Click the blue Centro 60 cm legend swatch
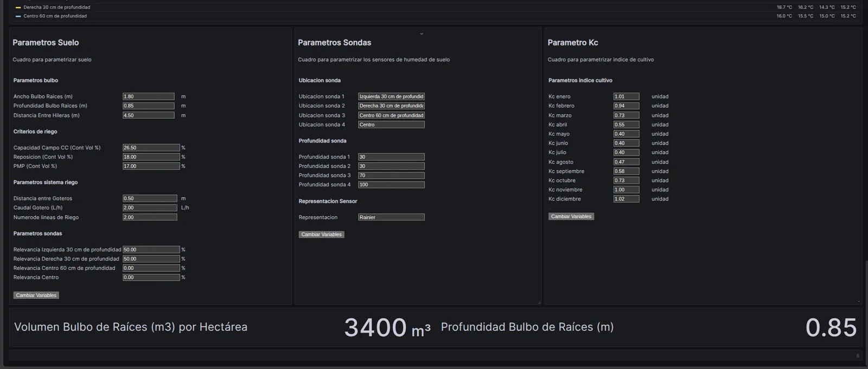 (18, 16)
